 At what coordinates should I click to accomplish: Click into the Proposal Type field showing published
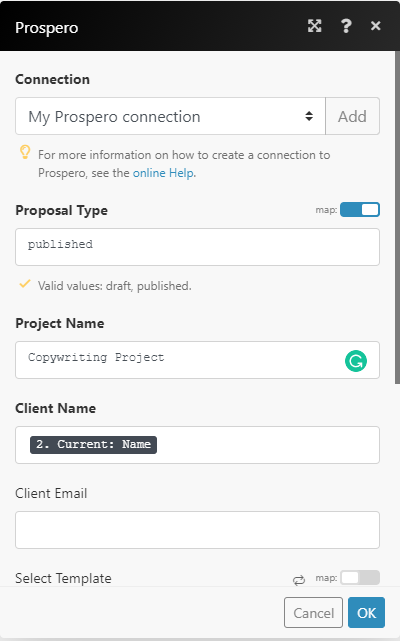coord(198,247)
